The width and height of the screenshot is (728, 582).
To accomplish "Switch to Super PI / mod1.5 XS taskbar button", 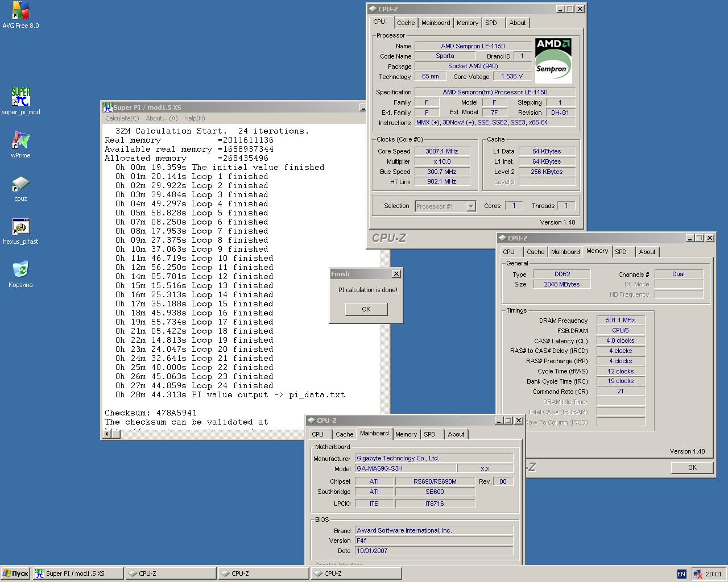I will coord(78,573).
